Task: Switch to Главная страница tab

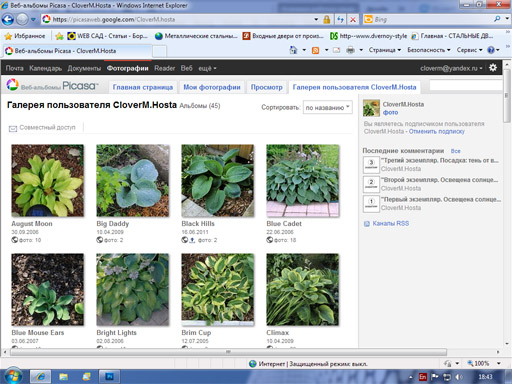Action: point(143,87)
